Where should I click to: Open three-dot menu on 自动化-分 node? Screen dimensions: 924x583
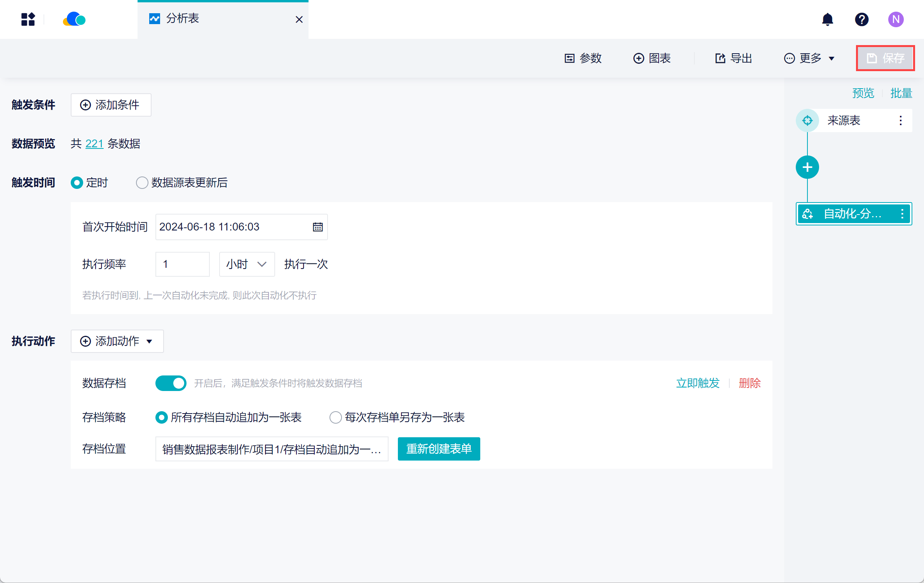(x=902, y=213)
